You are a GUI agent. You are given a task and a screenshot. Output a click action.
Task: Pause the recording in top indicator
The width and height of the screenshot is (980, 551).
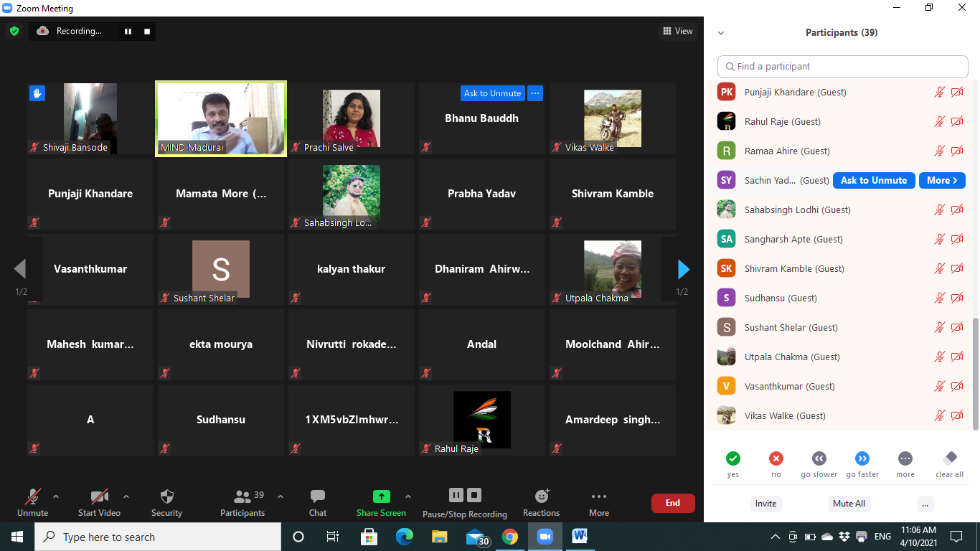[128, 31]
